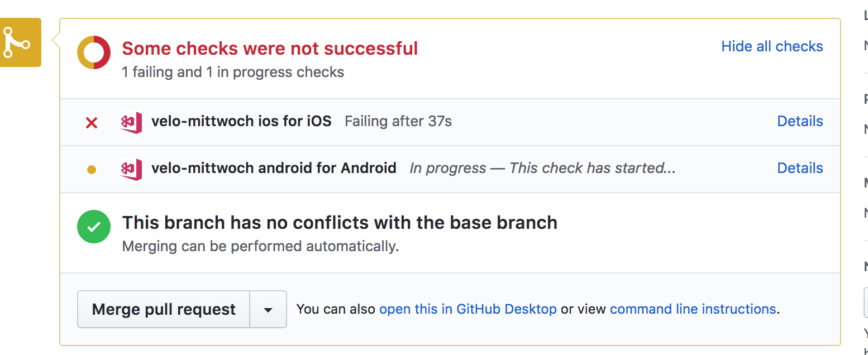Open the merge options dropdown arrow
The image size is (868, 355).
click(x=268, y=309)
